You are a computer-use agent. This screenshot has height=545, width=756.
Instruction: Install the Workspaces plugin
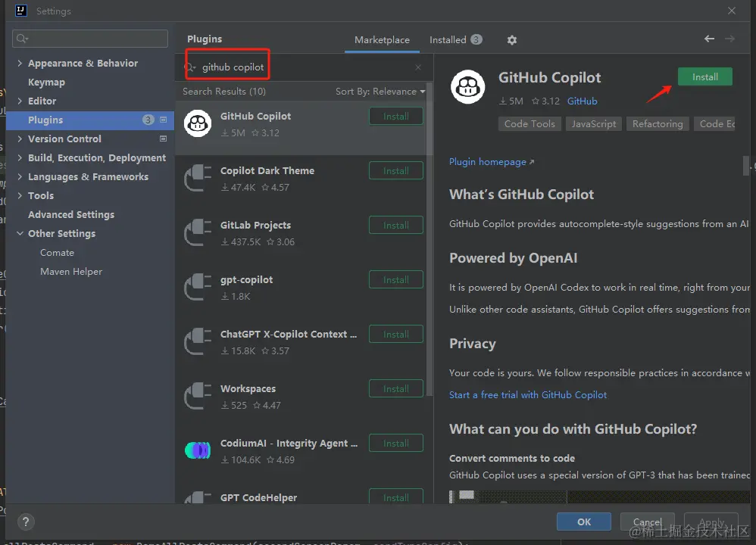pos(396,388)
